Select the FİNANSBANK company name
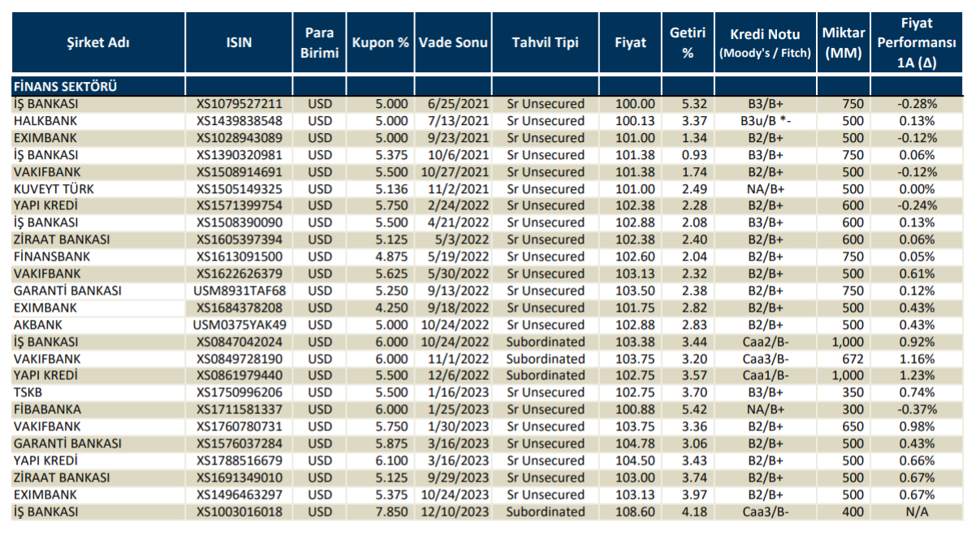 coord(52,257)
